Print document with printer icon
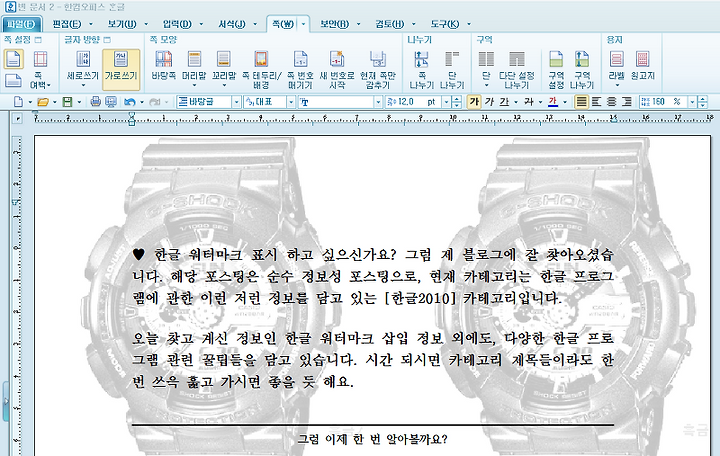Image resolution: width=720 pixels, height=456 pixels. click(96, 101)
